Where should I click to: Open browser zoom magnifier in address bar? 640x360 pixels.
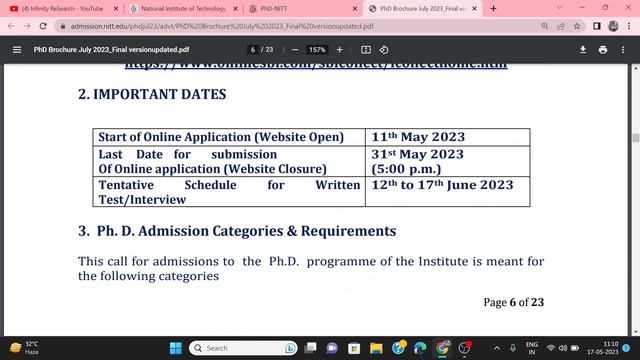point(544,26)
